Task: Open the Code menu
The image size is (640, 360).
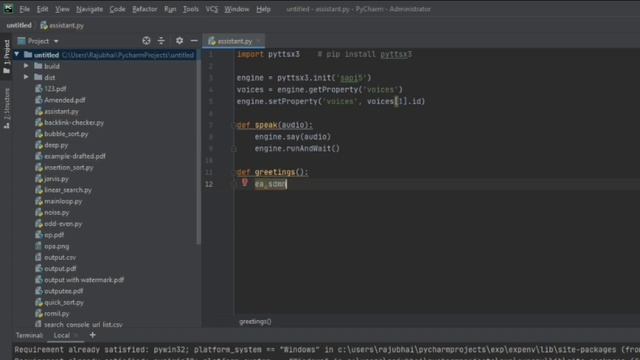Action: (117, 9)
